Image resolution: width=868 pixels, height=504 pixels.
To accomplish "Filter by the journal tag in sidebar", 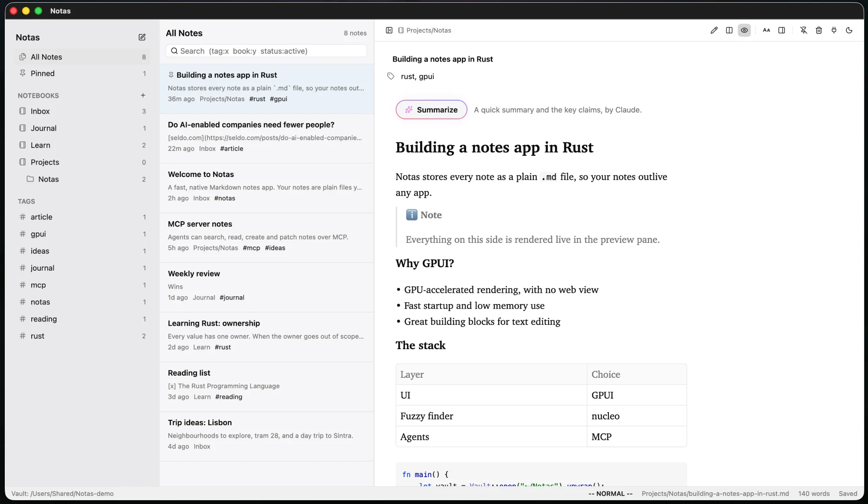I will coord(82,268).
